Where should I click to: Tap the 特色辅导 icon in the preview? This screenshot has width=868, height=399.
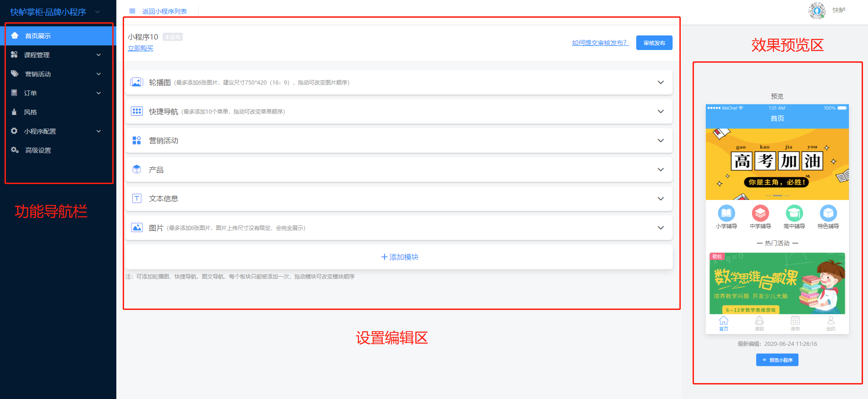828,213
